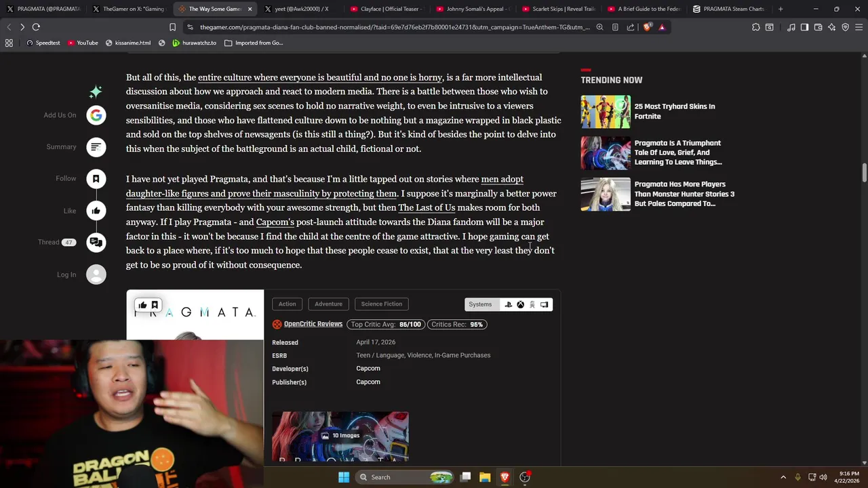Share this page via the share icon
868x488 pixels.
point(631,27)
